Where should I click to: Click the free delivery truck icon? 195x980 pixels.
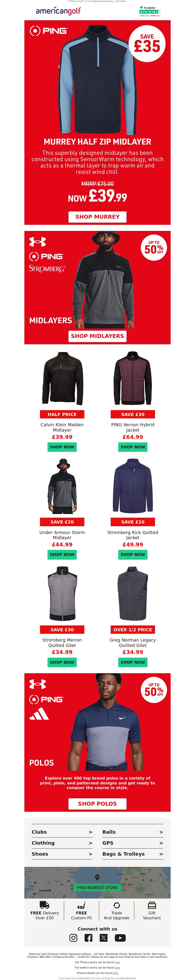pos(44,905)
